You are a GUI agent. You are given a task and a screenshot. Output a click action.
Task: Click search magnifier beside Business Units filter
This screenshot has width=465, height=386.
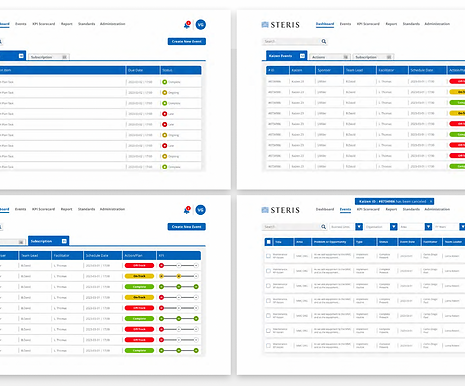coord(323,227)
